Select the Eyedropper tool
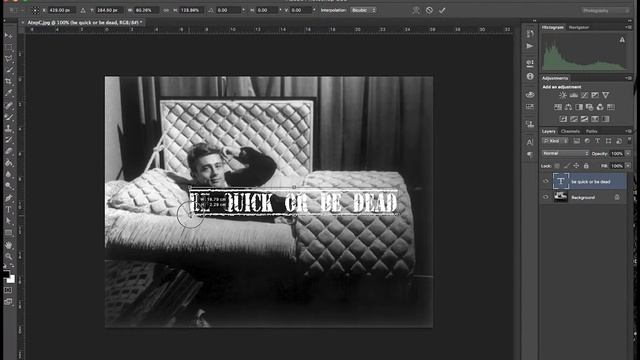Screen dimensions: 640x360 click(9, 93)
